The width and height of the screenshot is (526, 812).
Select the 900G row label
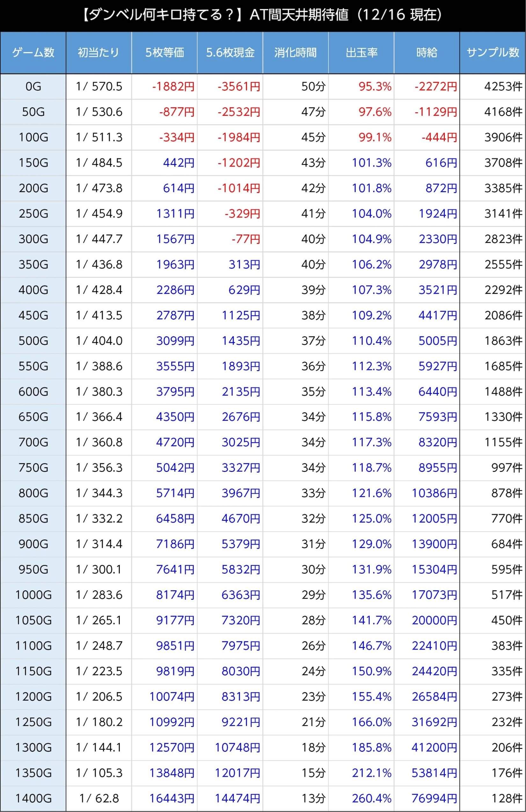pos(33,544)
